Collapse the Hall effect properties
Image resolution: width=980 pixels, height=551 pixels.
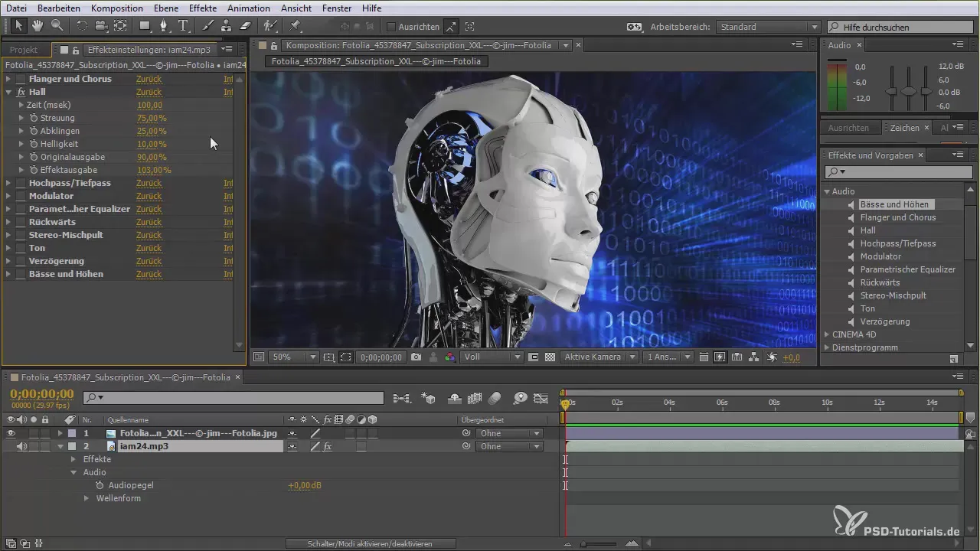coord(8,92)
